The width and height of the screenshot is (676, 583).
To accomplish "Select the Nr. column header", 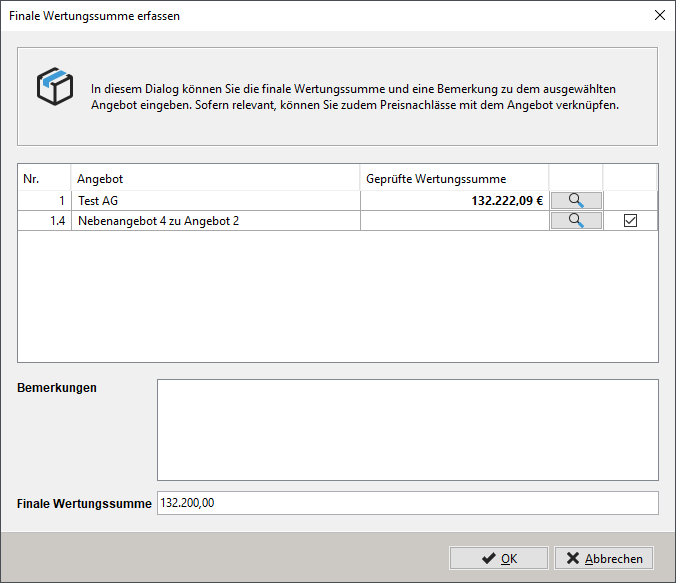I will point(44,179).
